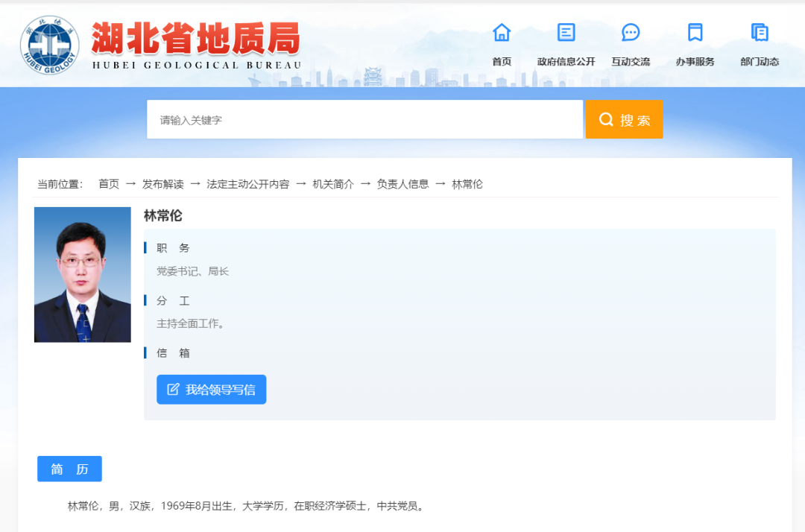
Task: Click the home house icon
Action: pyautogui.click(x=502, y=32)
